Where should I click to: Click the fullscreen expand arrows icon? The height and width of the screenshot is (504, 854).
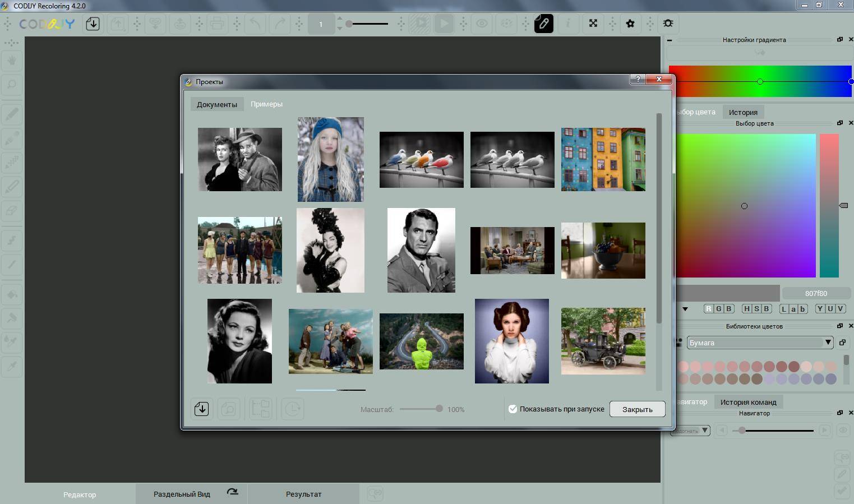pos(593,24)
